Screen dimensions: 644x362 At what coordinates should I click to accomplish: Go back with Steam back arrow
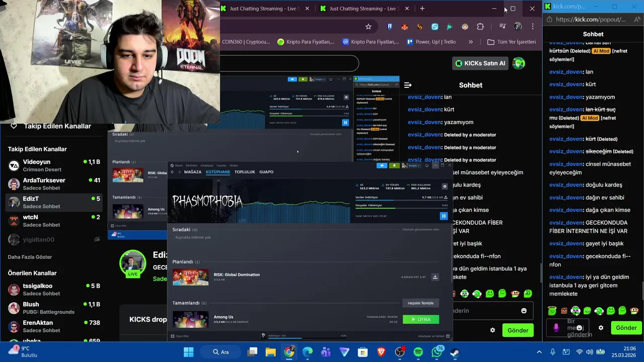(172, 172)
